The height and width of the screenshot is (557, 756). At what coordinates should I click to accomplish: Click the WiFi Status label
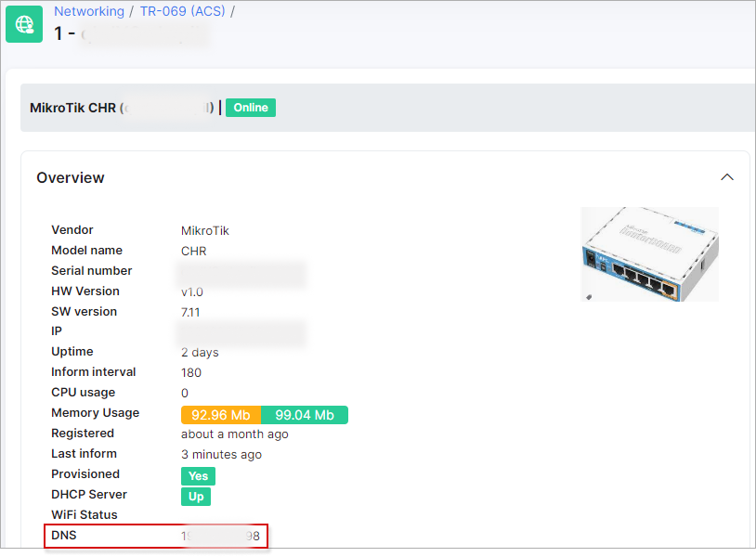coord(85,514)
